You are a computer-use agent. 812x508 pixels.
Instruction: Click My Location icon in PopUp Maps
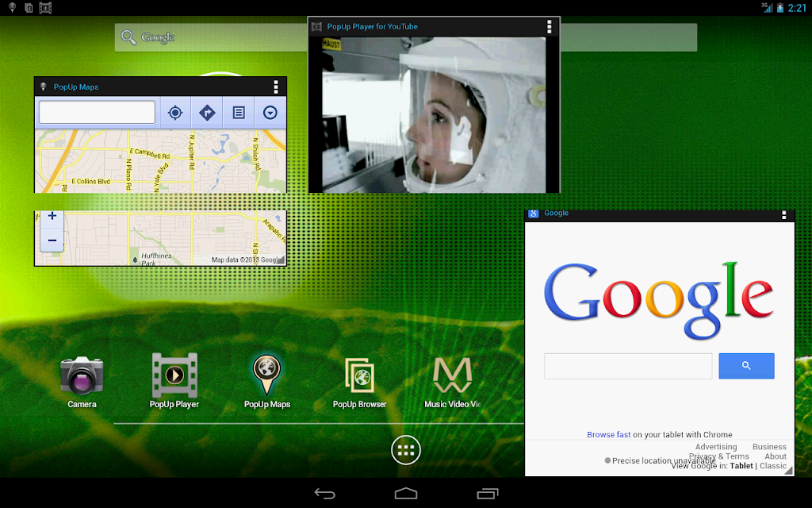tap(175, 113)
